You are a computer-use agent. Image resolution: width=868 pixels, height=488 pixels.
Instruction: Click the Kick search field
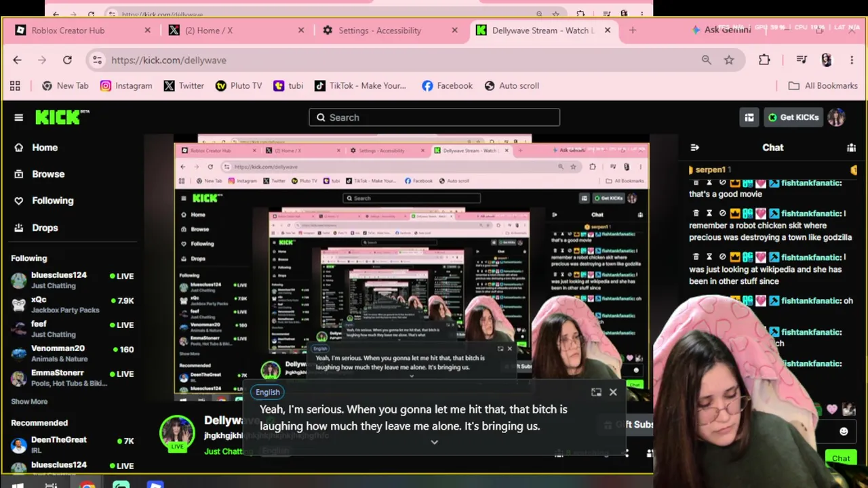pos(434,117)
